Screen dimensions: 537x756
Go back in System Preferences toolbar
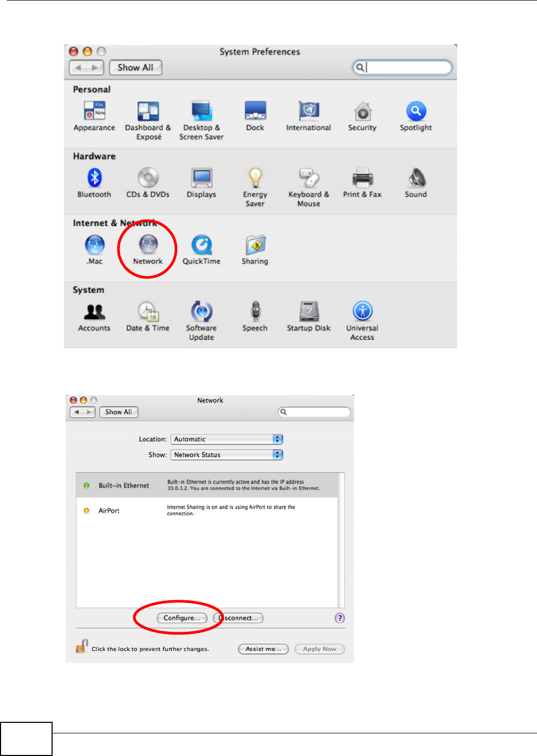78,67
